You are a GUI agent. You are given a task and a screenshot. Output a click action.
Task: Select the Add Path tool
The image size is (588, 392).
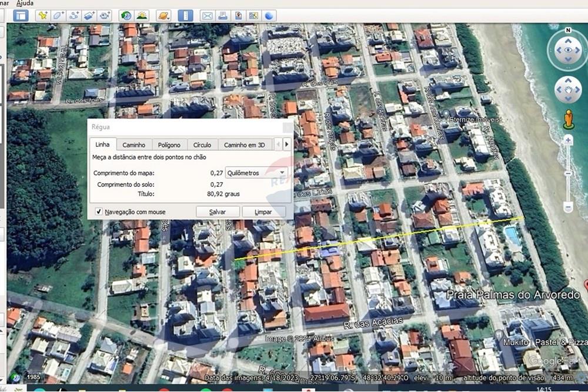(x=74, y=16)
